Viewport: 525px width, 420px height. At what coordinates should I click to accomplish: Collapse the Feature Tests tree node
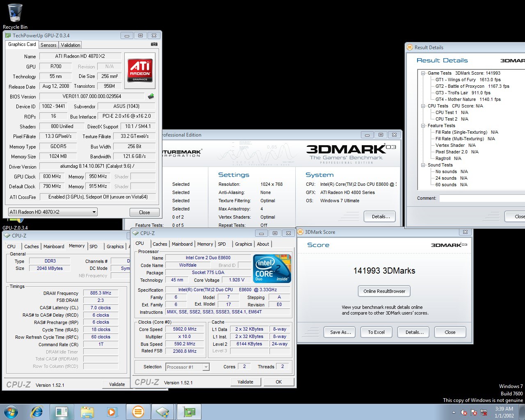click(423, 126)
